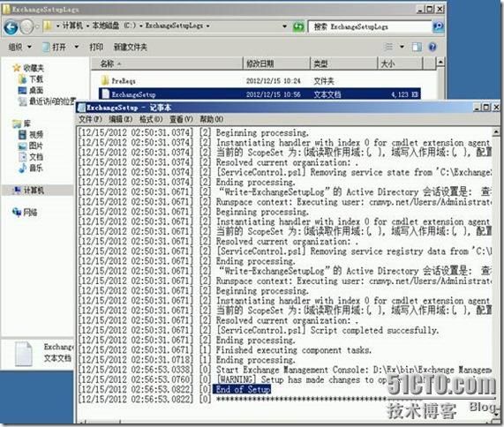Open Notepad 查看(V) menu
This screenshot has width=504, height=427.
pos(181,119)
